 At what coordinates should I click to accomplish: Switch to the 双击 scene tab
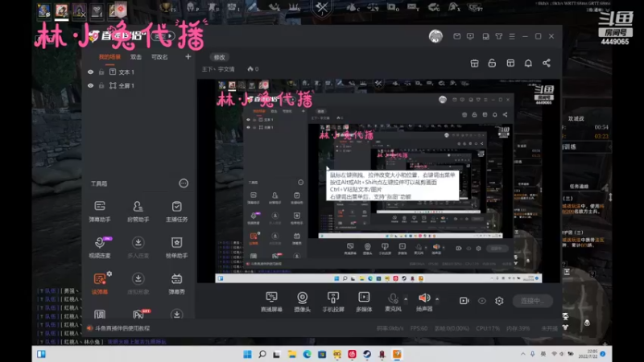coord(136,57)
